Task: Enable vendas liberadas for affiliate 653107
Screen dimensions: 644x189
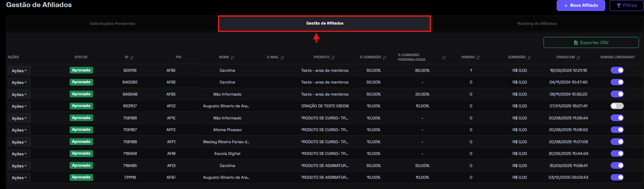Action: point(617,106)
